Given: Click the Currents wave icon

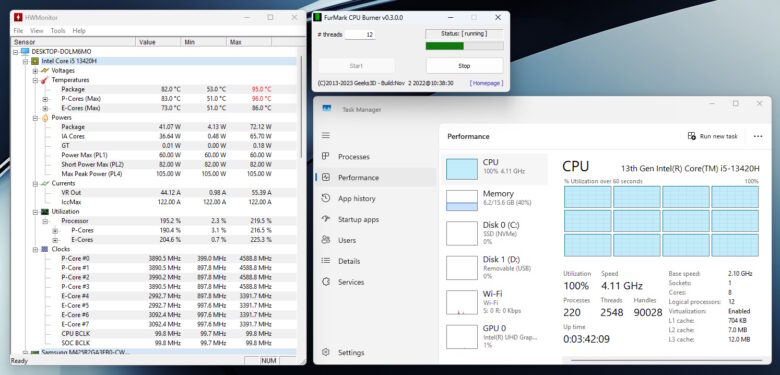Looking at the screenshot, I should [x=44, y=184].
